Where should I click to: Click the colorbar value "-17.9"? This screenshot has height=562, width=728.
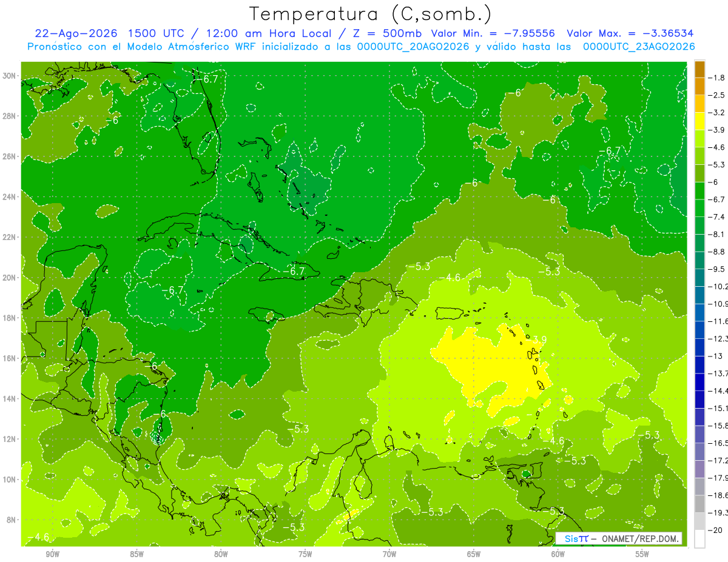click(x=718, y=478)
